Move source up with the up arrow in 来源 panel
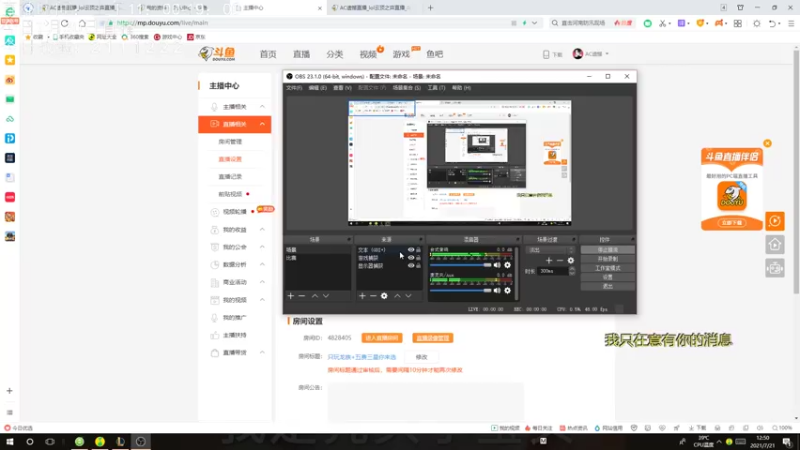The image size is (800, 450). 397,296
